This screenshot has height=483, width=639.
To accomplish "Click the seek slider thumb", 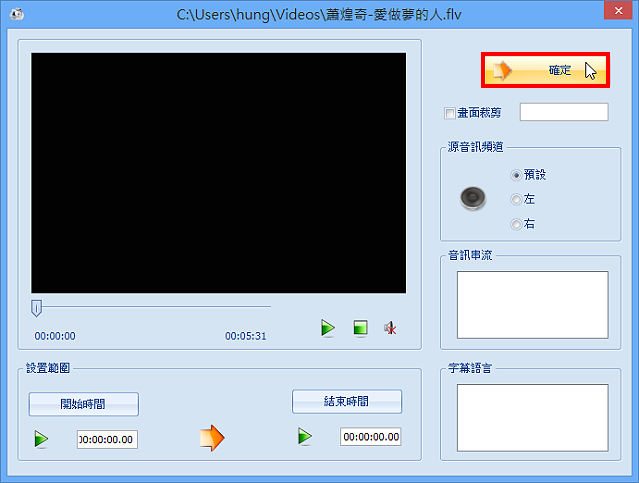I will tap(36, 309).
